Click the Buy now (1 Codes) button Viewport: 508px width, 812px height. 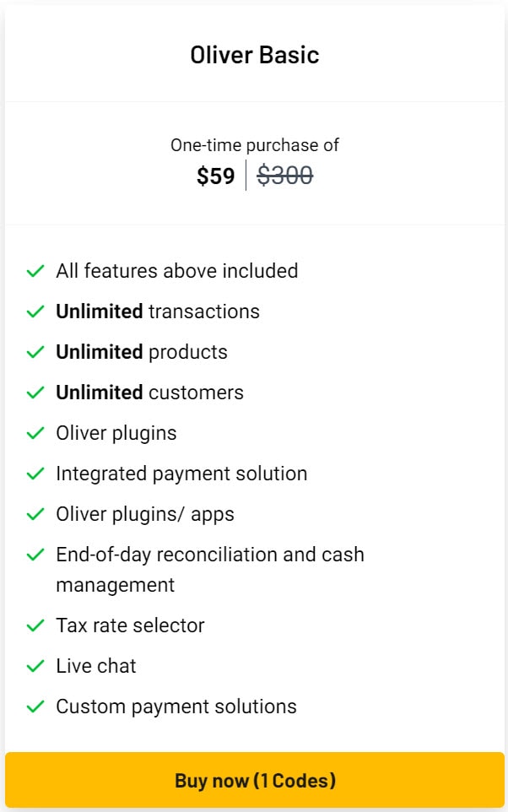[x=254, y=780]
